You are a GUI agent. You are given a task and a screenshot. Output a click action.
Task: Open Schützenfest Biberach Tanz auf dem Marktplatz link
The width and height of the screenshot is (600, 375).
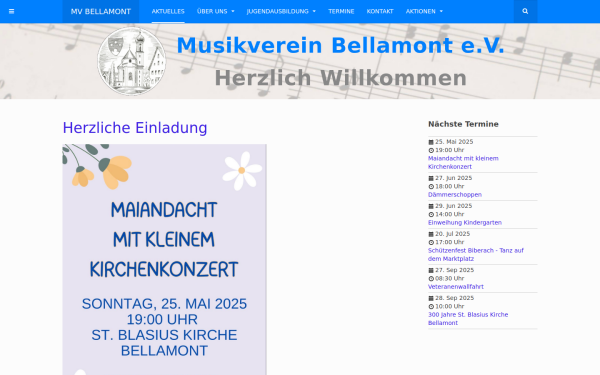[476, 255]
